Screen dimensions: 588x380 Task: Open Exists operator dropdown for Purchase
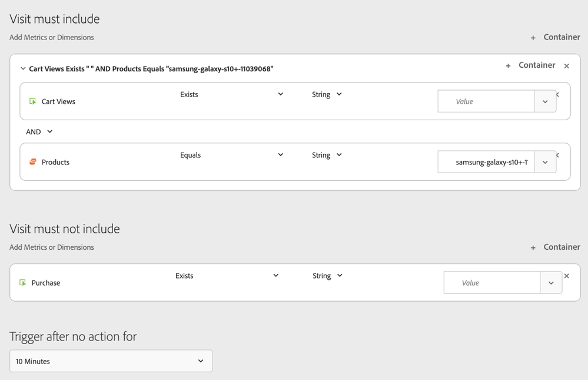coord(275,276)
